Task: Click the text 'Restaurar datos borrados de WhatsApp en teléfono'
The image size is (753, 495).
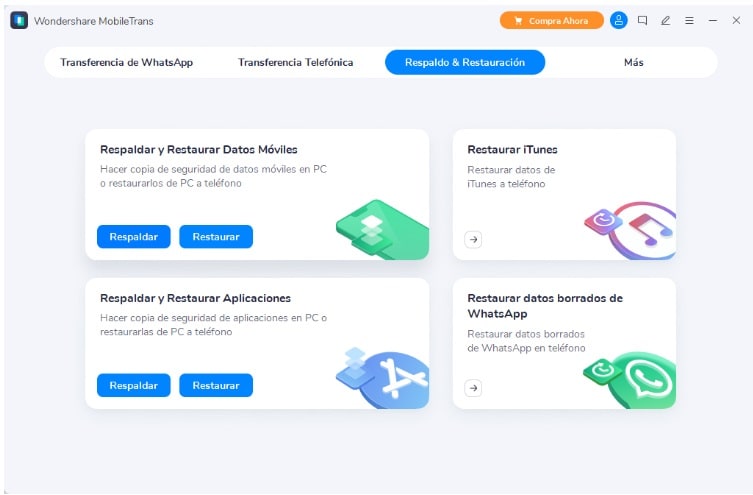Action: coord(526,341)
